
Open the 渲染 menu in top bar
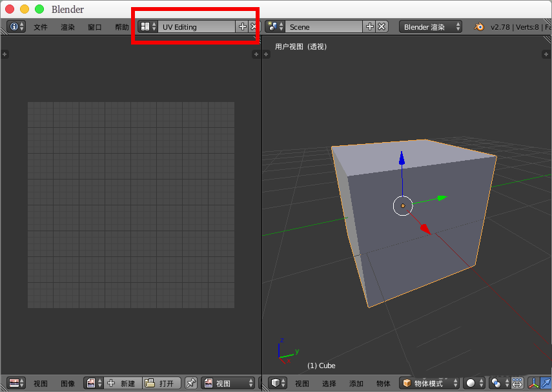pos(68,27)
